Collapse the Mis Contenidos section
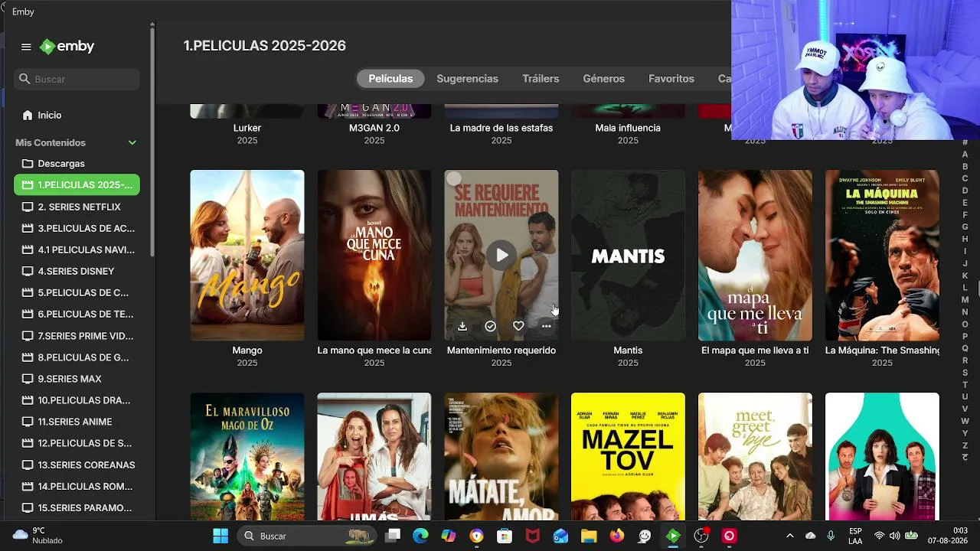Screen dimensions: 980x551 click(132, 143)
